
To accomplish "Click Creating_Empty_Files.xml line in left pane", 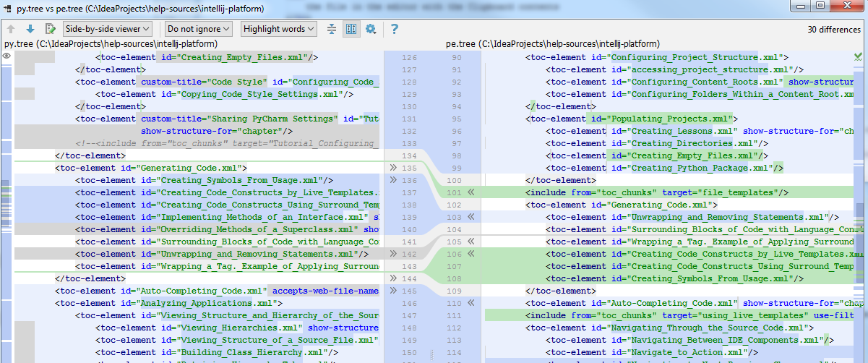I will pos(207,57).
